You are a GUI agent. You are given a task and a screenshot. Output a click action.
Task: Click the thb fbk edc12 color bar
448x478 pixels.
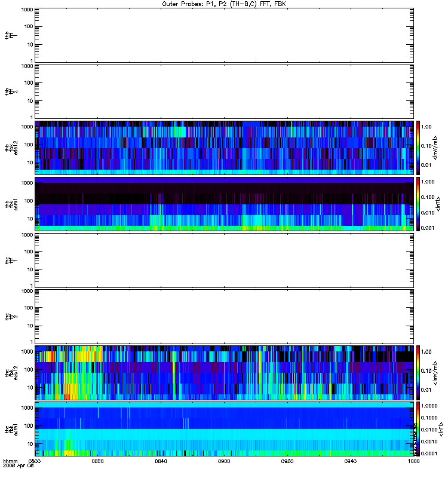point(418,148)
